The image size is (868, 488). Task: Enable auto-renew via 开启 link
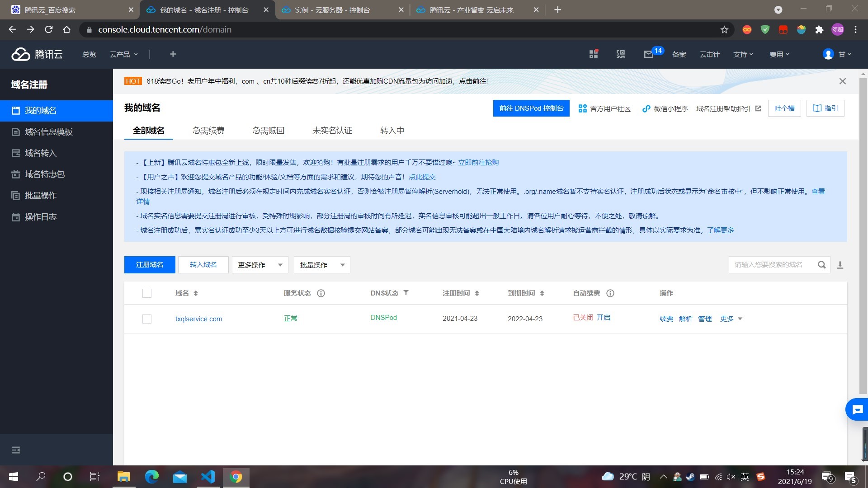tap(604, 318)
